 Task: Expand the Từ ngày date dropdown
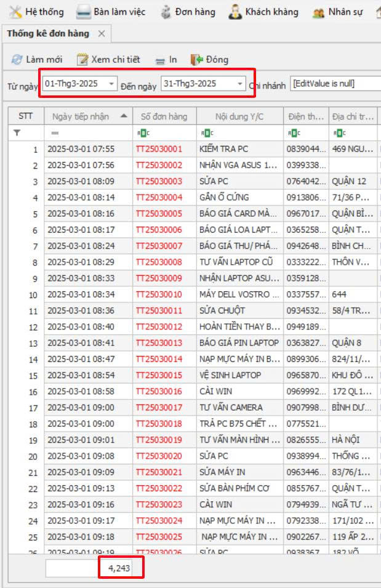pyautogui.click(x=111, y=84)
